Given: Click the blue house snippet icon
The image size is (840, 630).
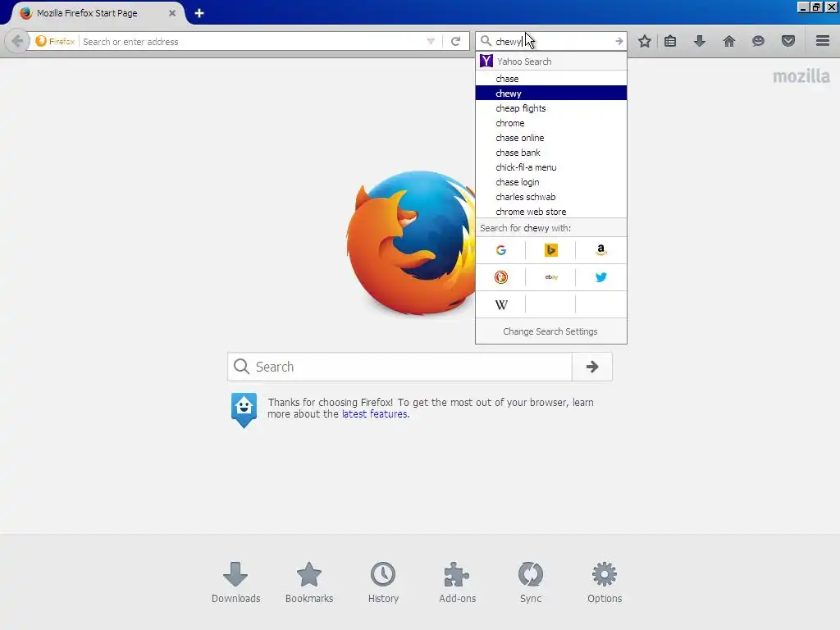Looking at the screenshot, I should coord(244,410).
